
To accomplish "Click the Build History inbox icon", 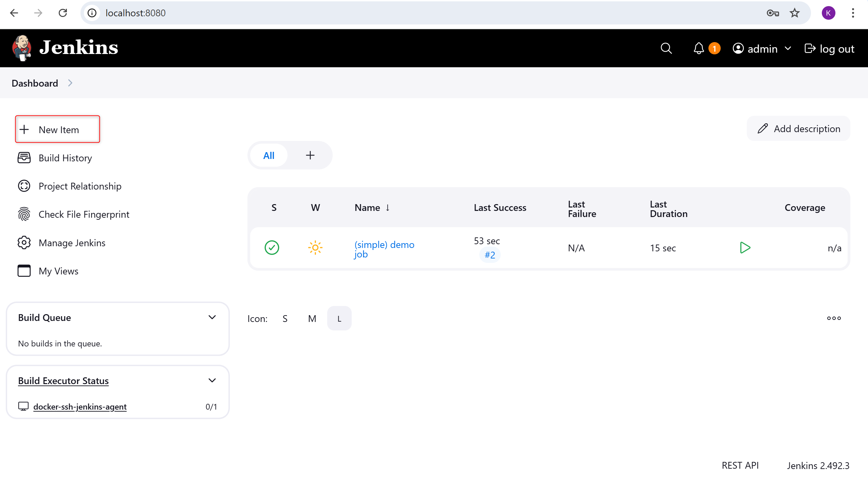I will pos(24,158).
